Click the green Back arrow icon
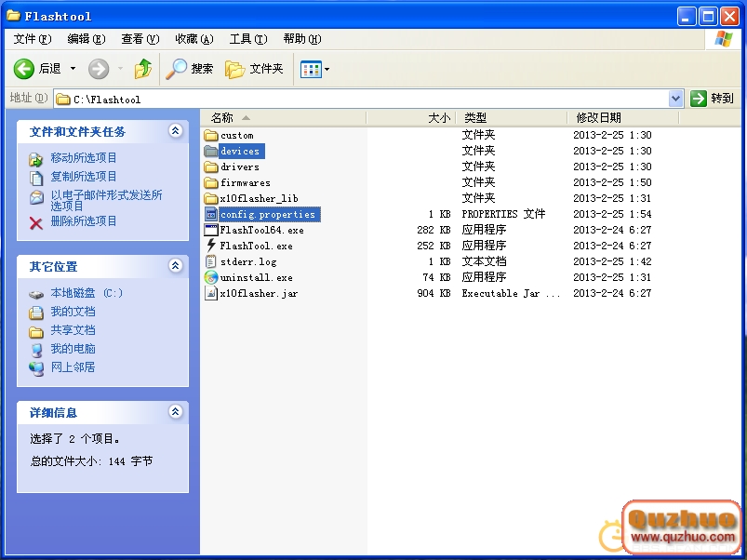The width and height of the screenshot is (747, 560). pos(23,69)
